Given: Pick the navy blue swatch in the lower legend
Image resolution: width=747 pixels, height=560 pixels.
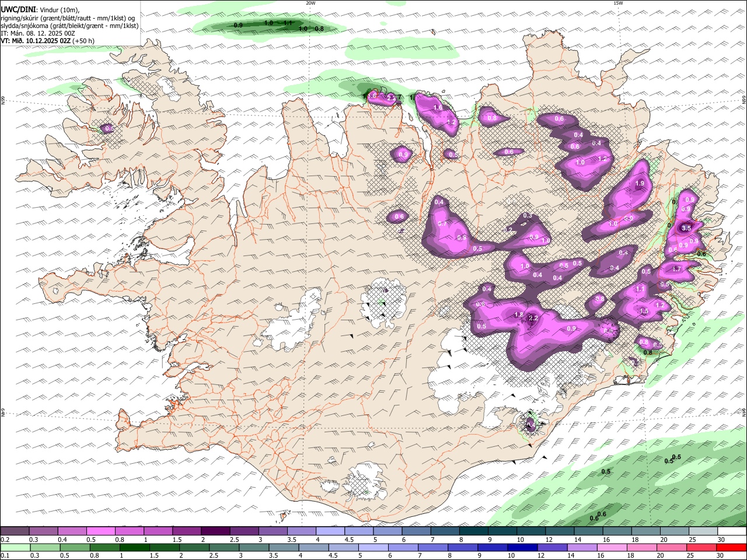Looking at the screenshot, I should [x=521, y=548].
